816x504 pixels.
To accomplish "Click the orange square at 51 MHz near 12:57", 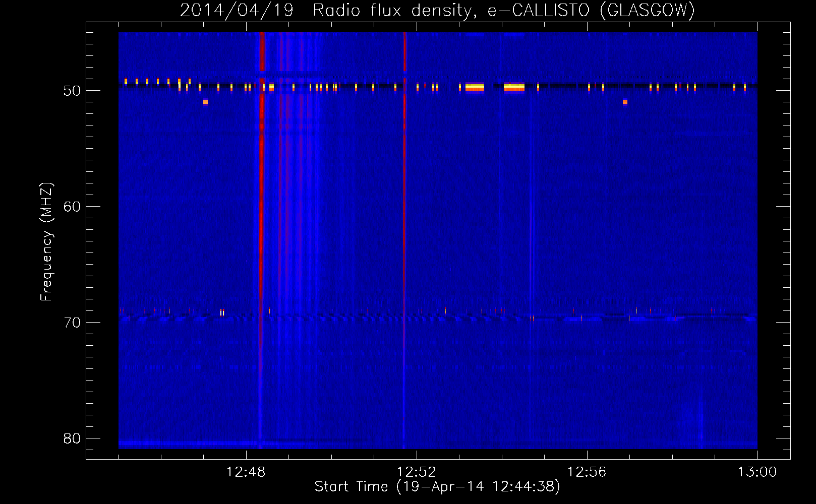I will click(625, 102).
